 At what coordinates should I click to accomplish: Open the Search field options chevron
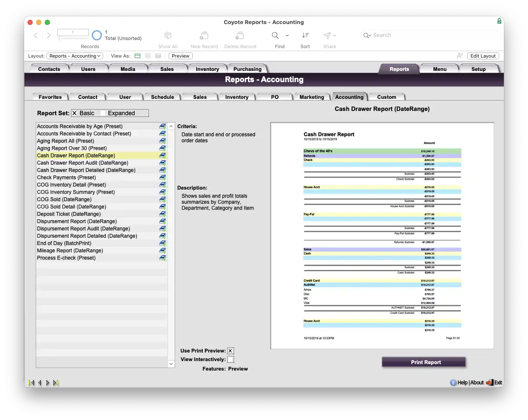pyautogui.click(x=367, y=36)
